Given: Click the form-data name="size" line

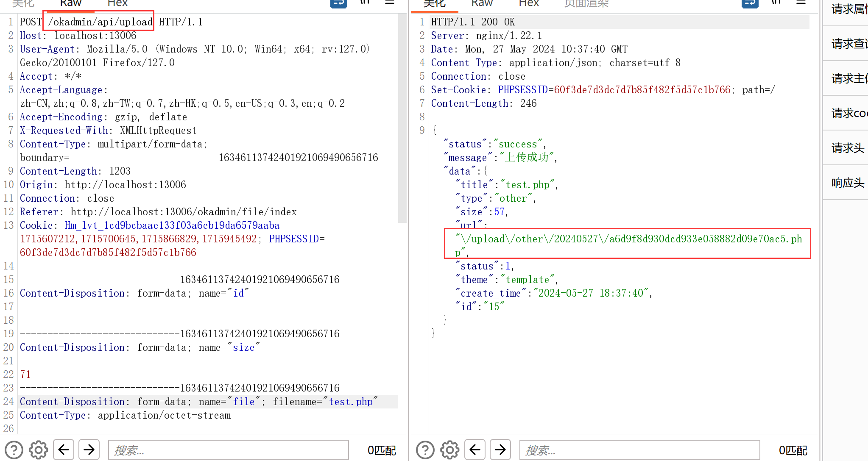Looking at the screenshot, I should tap(140, 347).
